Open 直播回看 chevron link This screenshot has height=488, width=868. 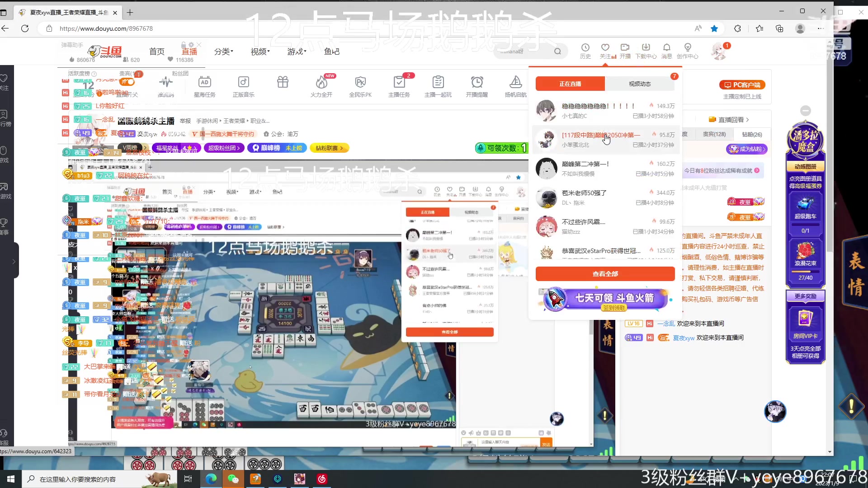tap(729, 120)
